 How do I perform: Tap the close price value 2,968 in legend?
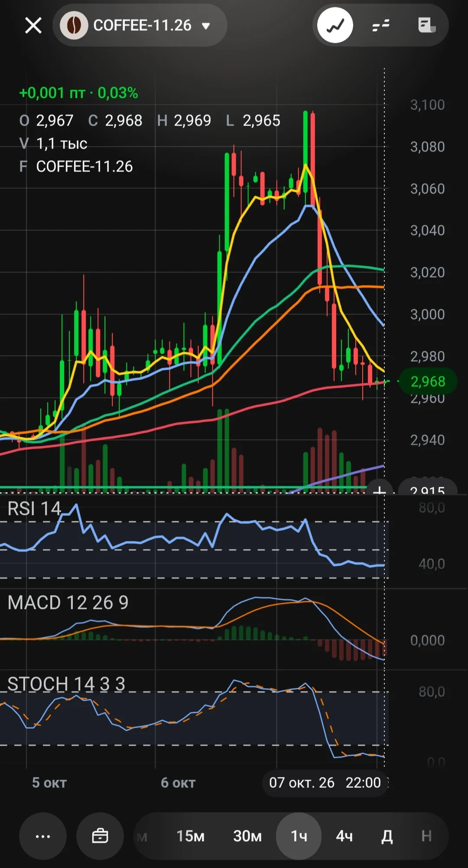point(123,120)
